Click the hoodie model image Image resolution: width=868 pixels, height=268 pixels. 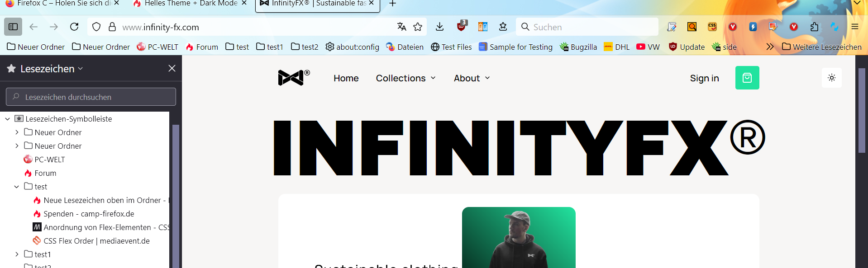tap(519, 238)
